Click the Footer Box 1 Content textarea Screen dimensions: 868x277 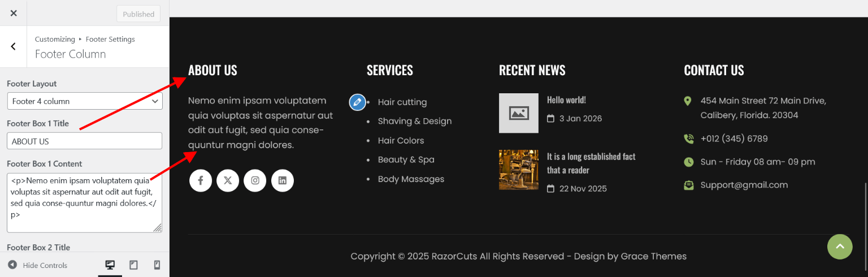[x=85, y=202]
